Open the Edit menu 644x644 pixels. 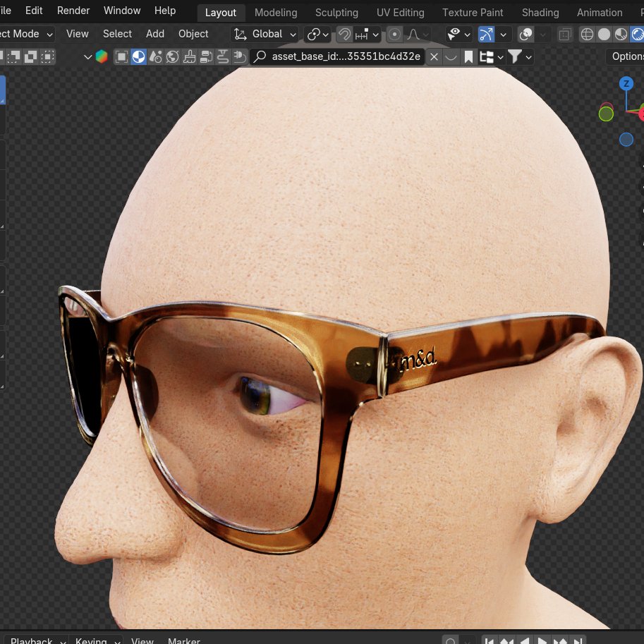pyautogui.click(x=34, y=11)
